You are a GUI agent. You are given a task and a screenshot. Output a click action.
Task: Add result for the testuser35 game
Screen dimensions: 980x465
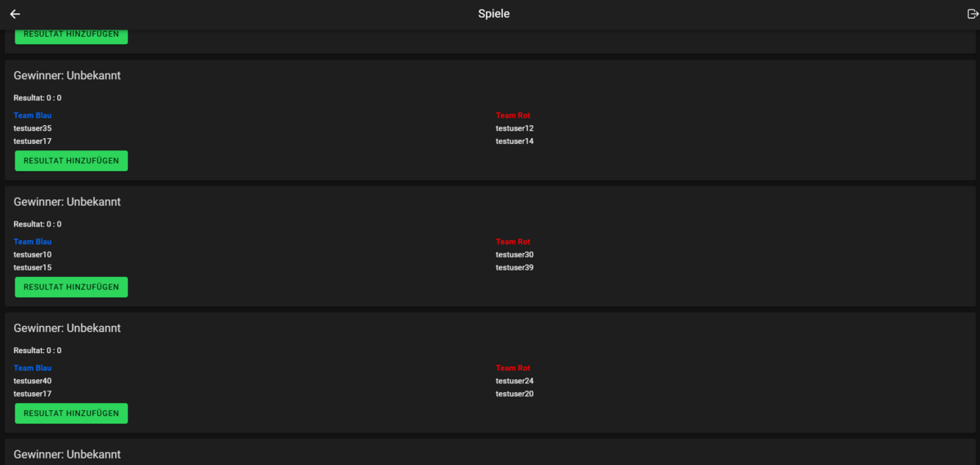71,161
